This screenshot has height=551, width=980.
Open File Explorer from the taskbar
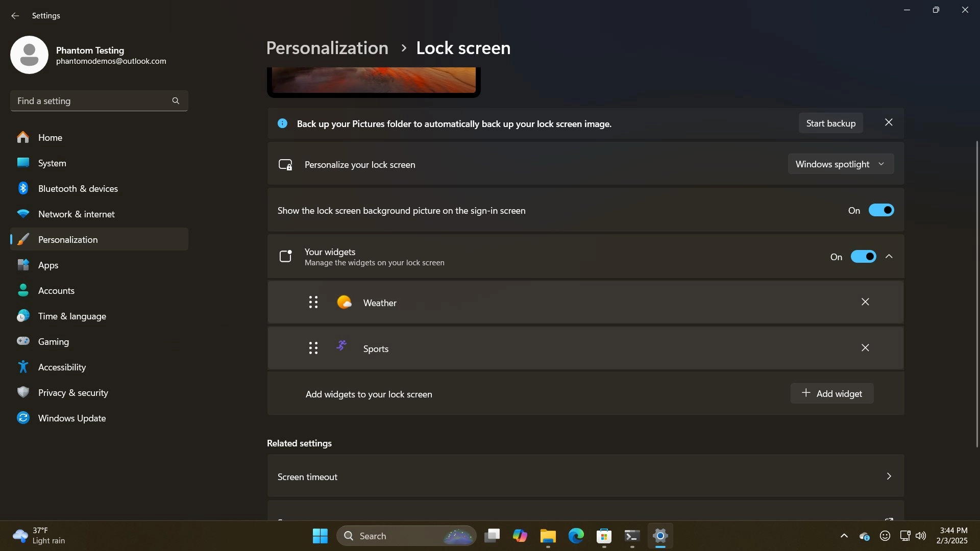[548, 536]
